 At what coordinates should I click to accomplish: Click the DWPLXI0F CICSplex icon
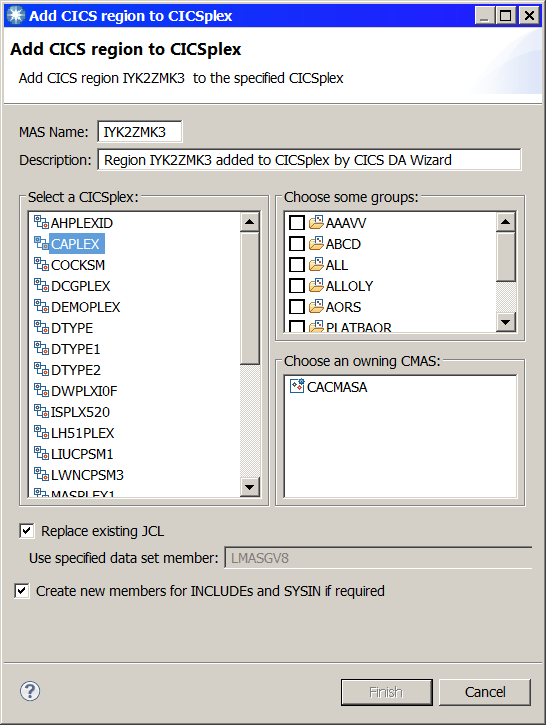[x=41, y=391]
